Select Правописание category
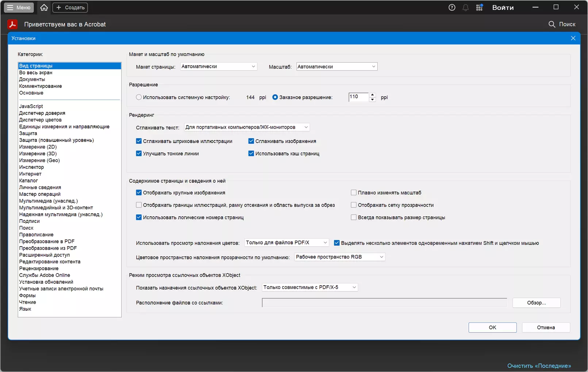Viewport: 588px width, 372px height. (x=36, y=235)
